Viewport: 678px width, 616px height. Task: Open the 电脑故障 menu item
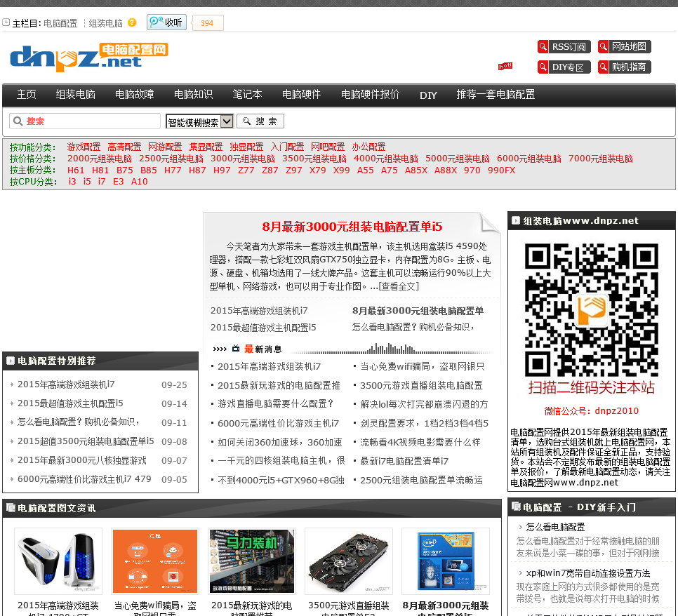click(x=135, y=94)
